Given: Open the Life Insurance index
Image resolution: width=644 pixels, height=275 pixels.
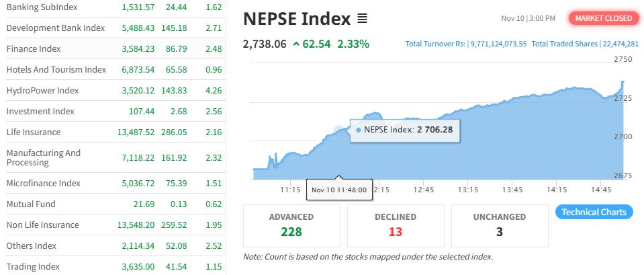Looking at the screenshot, I should [34, 132].
